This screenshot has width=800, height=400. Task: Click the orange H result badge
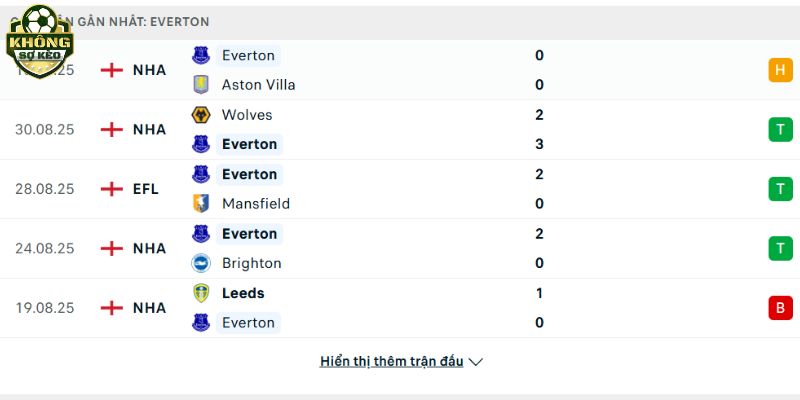click(781, 70)
